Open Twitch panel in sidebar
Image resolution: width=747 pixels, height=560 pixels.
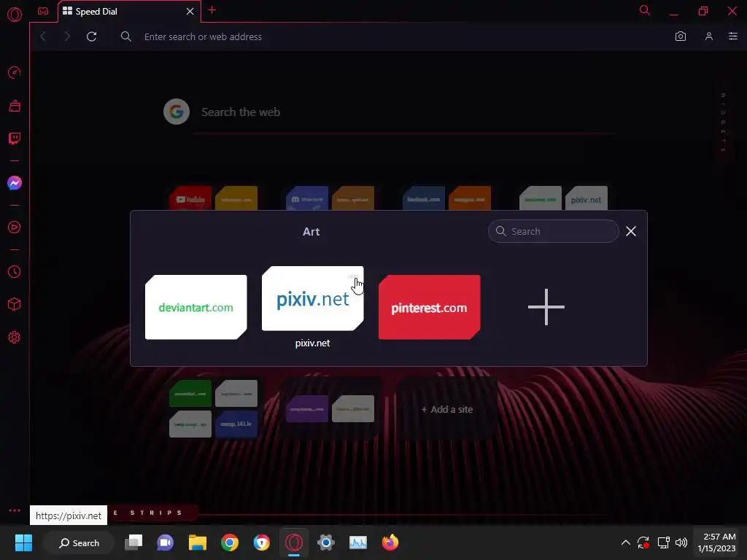pyautogui.click(x=15, y=139)
